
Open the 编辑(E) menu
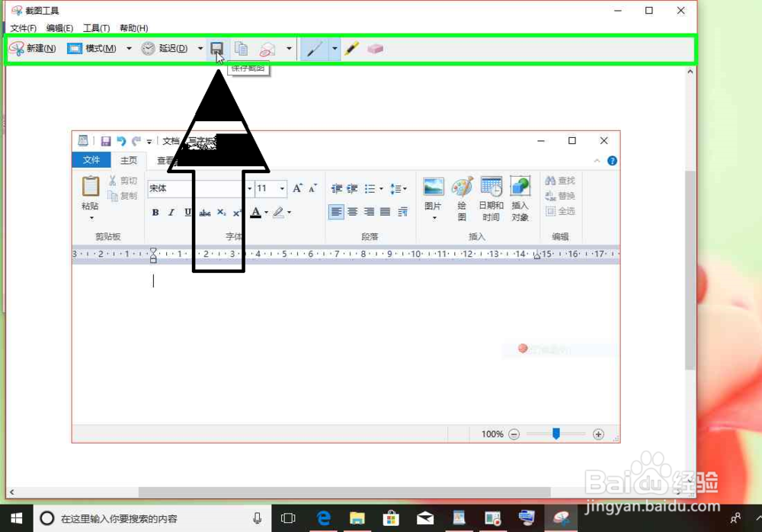point(59,28)
